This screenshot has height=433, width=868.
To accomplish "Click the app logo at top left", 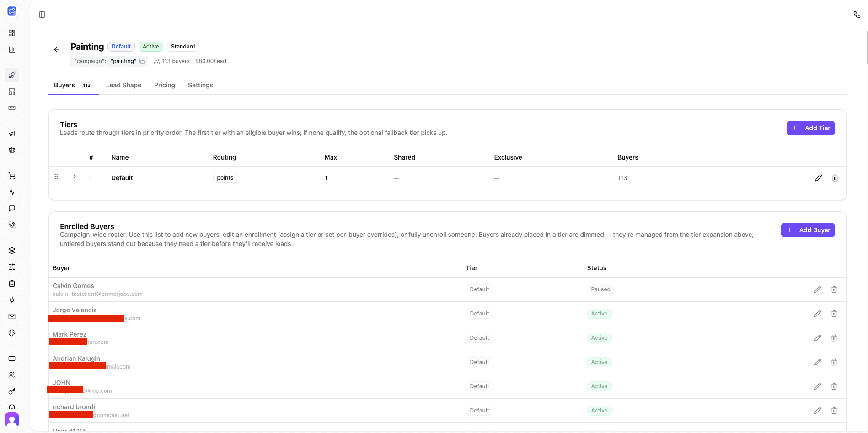I will tap(12, 11).
